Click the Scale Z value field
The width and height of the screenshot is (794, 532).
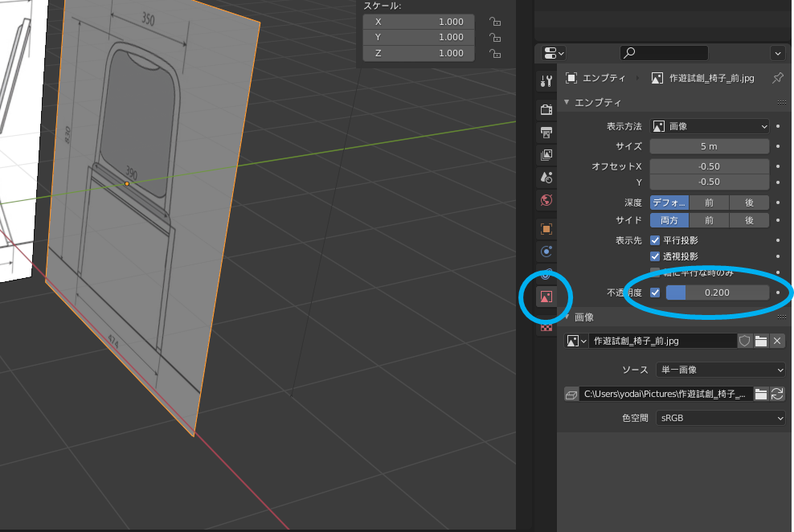tap(419, 53)
